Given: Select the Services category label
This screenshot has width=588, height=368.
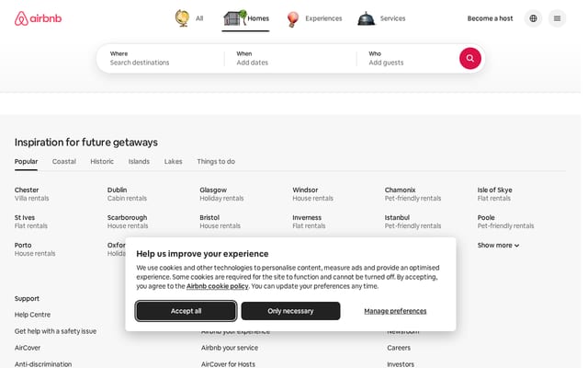Looking at the screenshot, I should pyautogui.click(x=392, y=18).
